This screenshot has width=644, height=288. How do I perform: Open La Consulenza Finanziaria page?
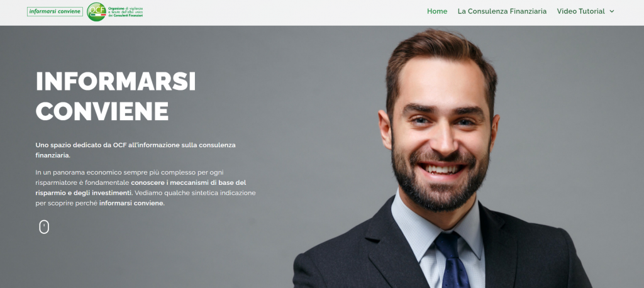pos(502,11)
